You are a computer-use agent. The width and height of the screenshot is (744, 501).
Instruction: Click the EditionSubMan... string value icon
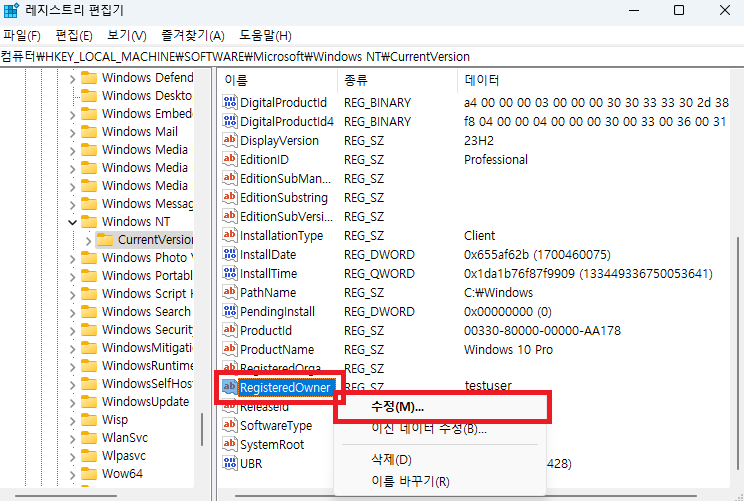coord(230,178)
